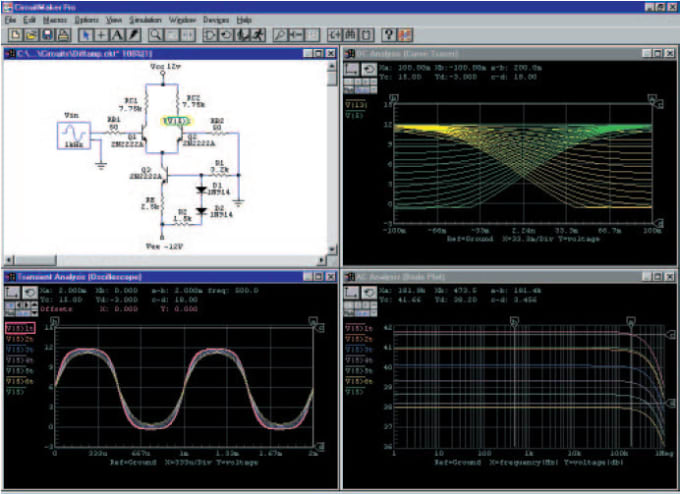The width and height of the screenshot is (680, 494).
Task: Open the File menu
Action: coord(10,20)
